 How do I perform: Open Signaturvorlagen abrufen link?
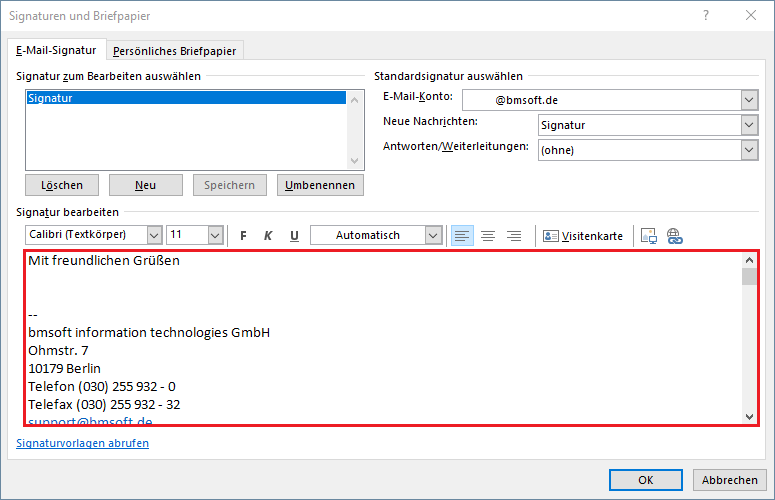(83, 443)
